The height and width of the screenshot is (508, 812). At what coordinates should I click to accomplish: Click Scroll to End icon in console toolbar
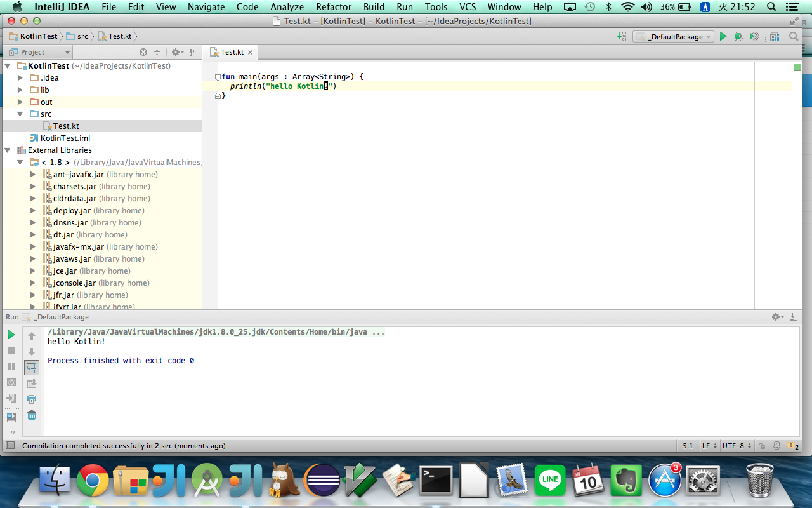coord(32,384)
